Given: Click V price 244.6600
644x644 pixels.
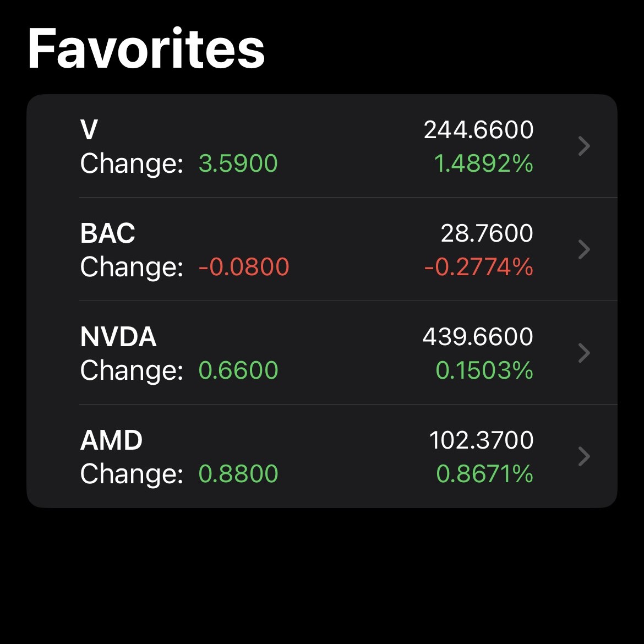Looking at the screenshot, I should point(478,130).
